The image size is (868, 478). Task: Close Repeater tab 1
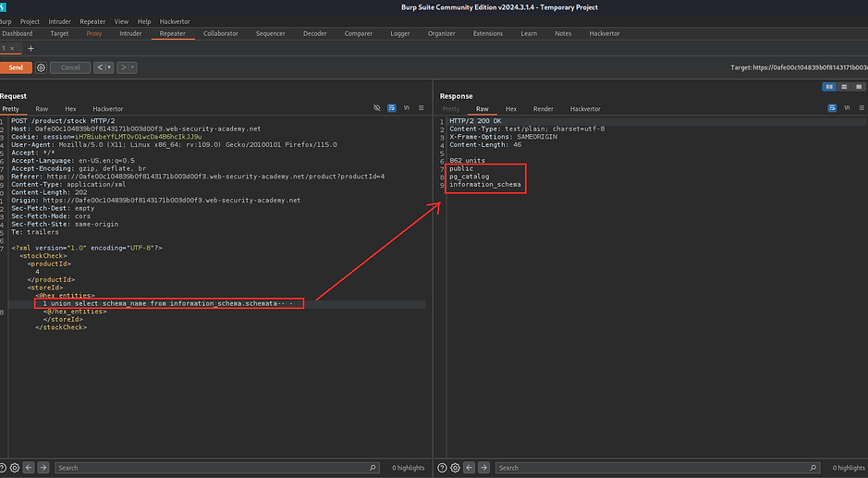click(12, 49)
